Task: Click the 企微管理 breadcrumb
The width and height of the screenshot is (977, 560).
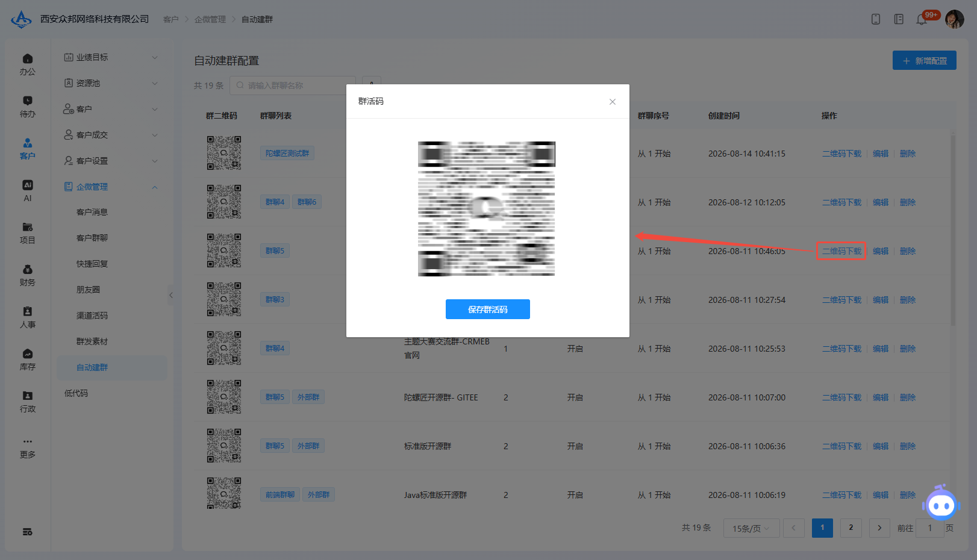Action: point(210,19)
